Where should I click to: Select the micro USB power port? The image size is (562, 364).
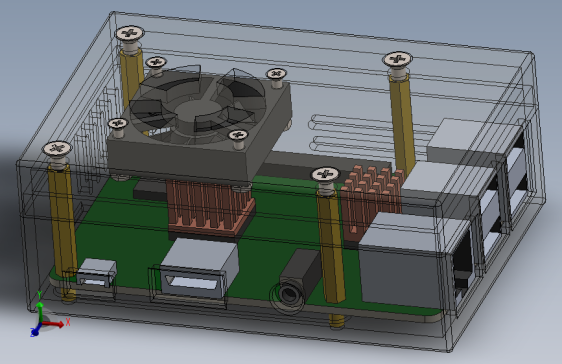point(96,273)
